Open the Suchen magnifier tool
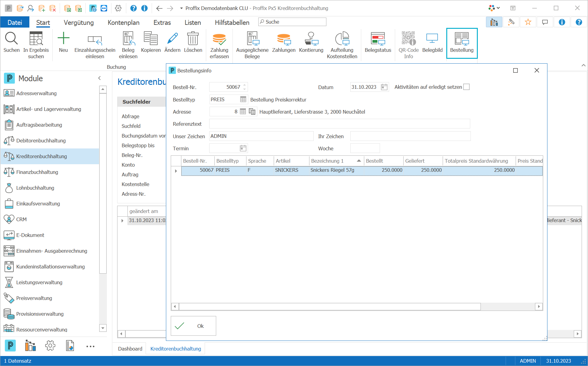The width and height of the screenshot is (588, 366). click(x=12, y=43)
